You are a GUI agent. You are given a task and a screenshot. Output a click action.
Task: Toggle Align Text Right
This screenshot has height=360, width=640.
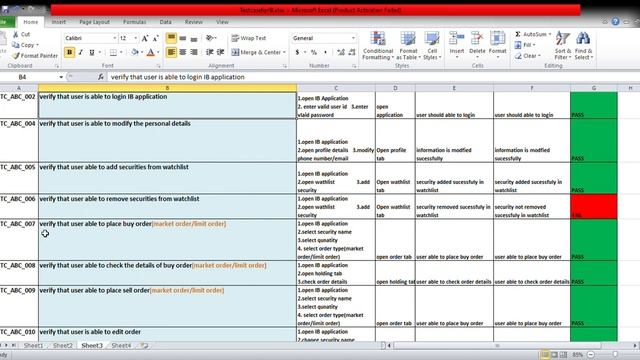click(x=194, y=52)
